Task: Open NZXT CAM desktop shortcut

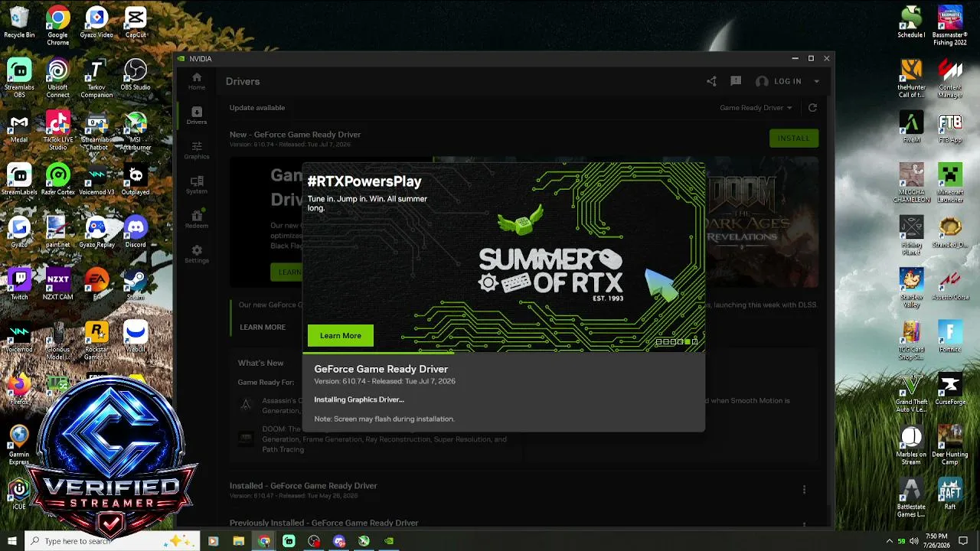Action: 58,284
